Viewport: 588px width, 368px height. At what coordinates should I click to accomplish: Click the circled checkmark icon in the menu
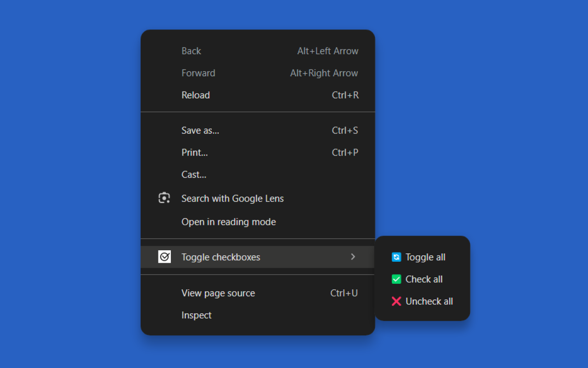[x=164, y=257]
